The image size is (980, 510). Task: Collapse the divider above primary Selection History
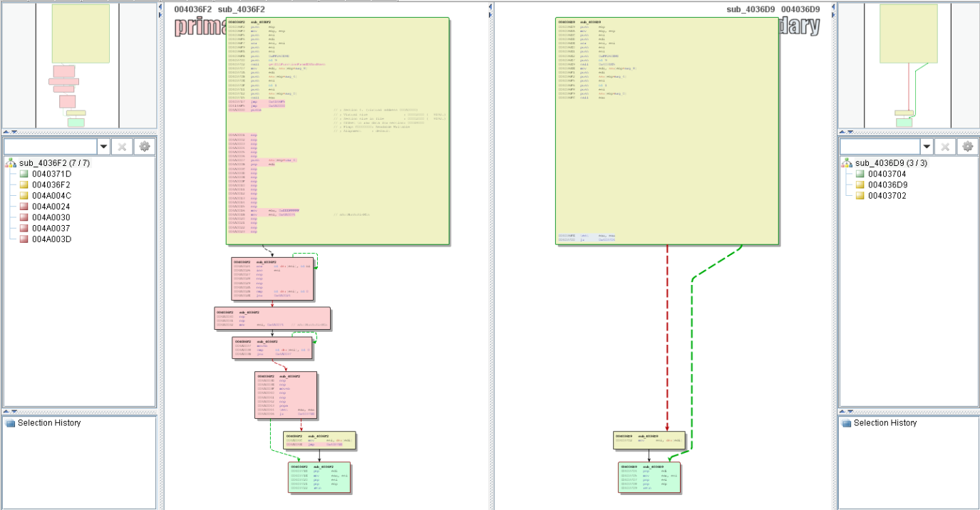click(x=6, y=412)
